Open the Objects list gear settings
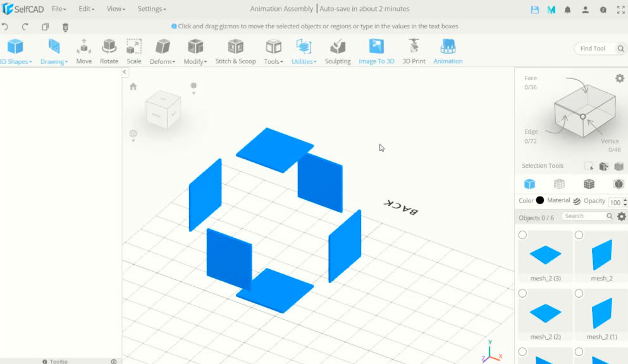The width and height of the screenshot is (628, 364). coord(621,216)
